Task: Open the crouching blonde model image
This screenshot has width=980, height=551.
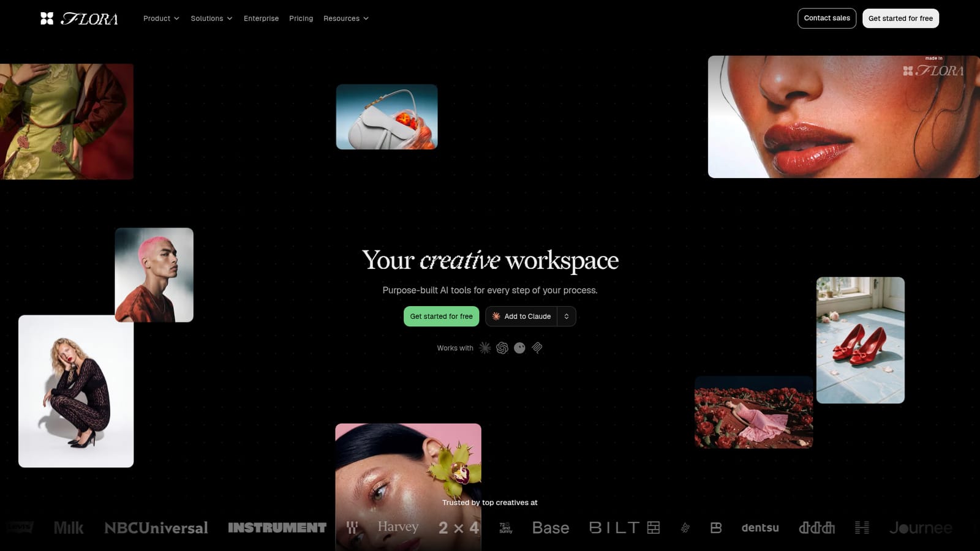Action: [76, 392]
